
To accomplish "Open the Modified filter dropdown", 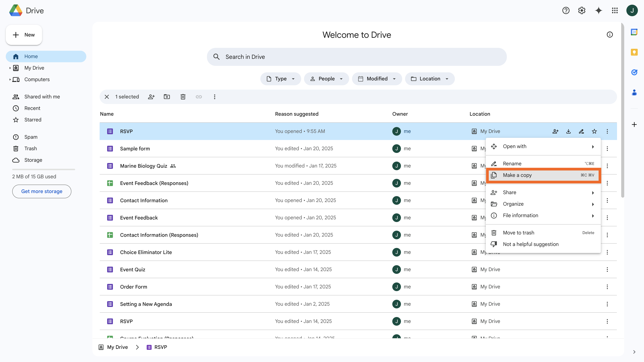I will pos(377,79).
